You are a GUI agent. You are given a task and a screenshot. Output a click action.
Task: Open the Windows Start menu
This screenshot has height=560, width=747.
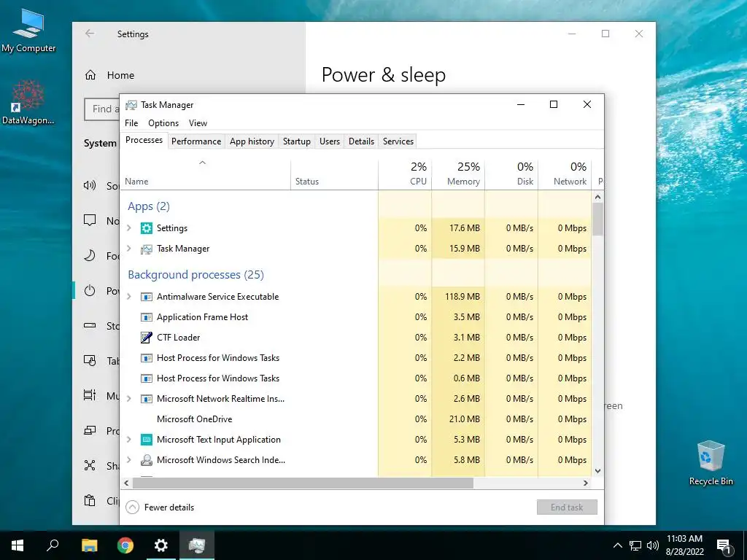[18, 545]
